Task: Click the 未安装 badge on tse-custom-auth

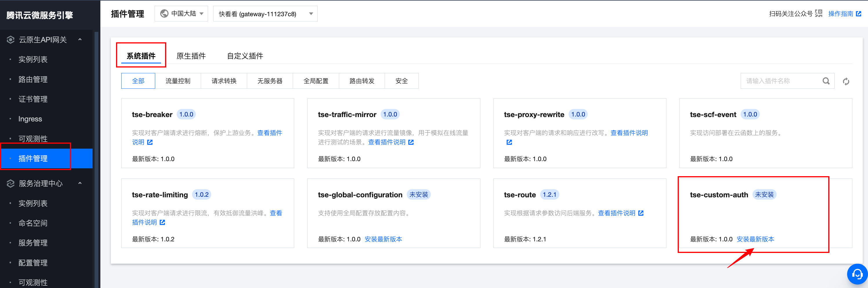Action: (x=764, y=195)
